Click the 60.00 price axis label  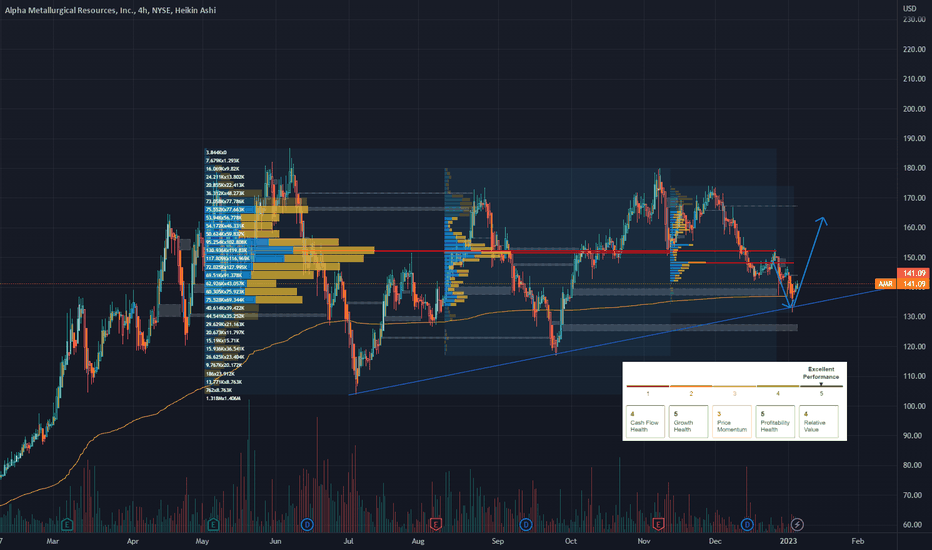(x=914, y=525)
